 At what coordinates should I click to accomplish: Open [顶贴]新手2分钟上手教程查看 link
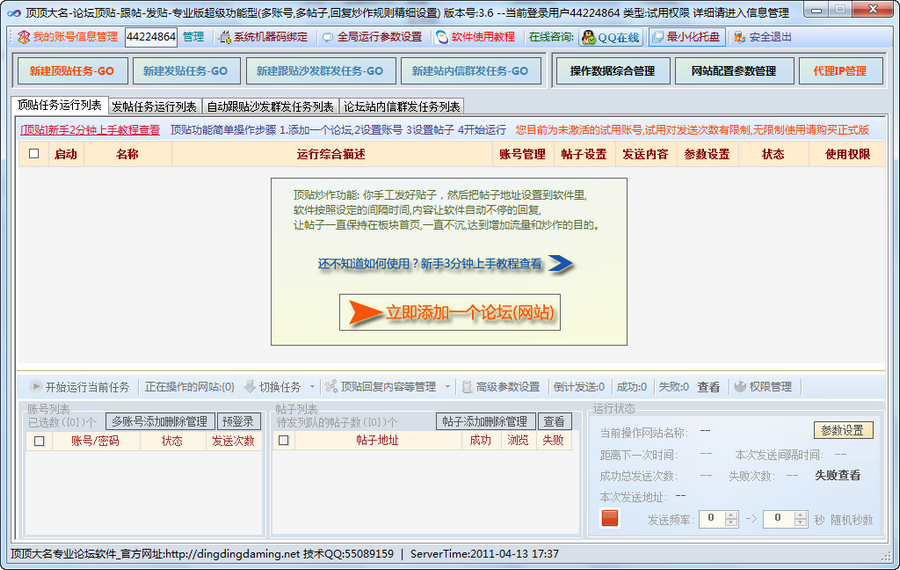point(90,130)
